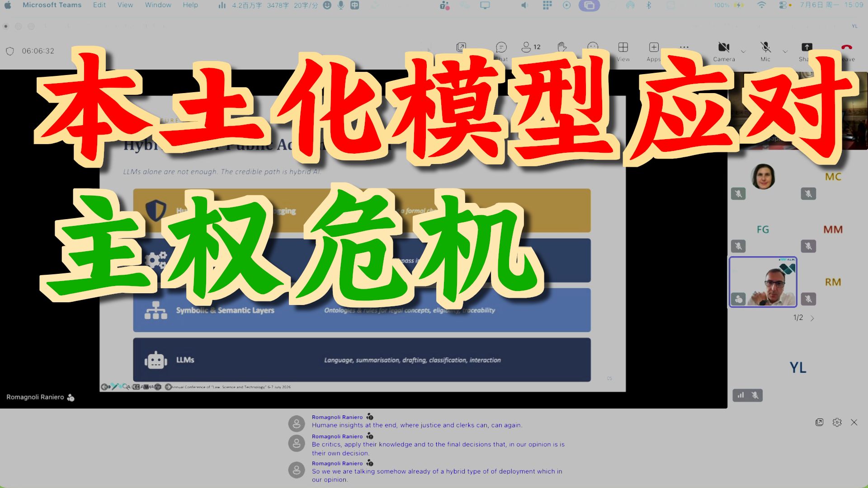Open the grid launcher menu bar icon
Image resolution: width=868 pixels, height=488 pixels.
click(547, 5)
